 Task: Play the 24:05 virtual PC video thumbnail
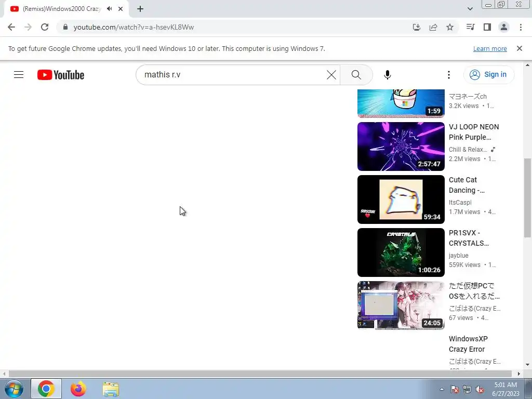click(401, 305)
